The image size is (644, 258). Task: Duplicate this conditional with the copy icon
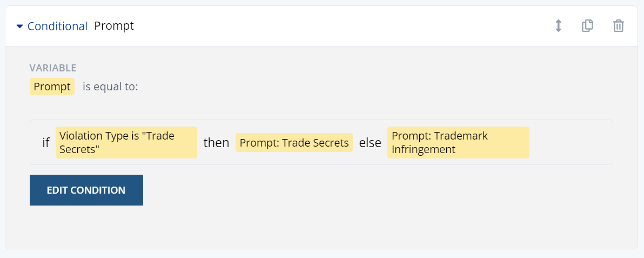tap(587, 26)
